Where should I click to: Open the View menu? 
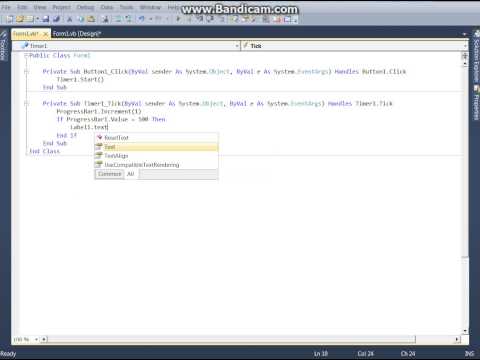click(x=40, y=7)
